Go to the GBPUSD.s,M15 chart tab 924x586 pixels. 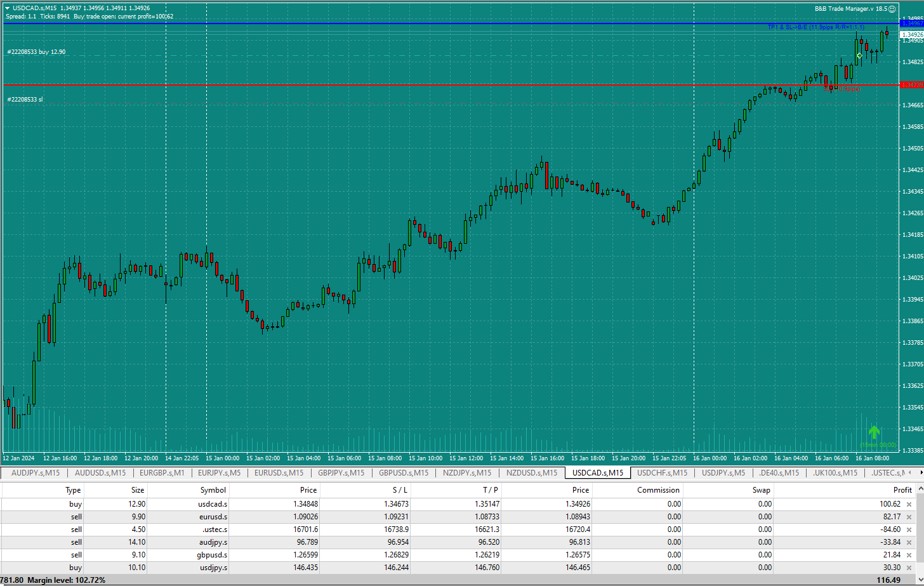404,472
